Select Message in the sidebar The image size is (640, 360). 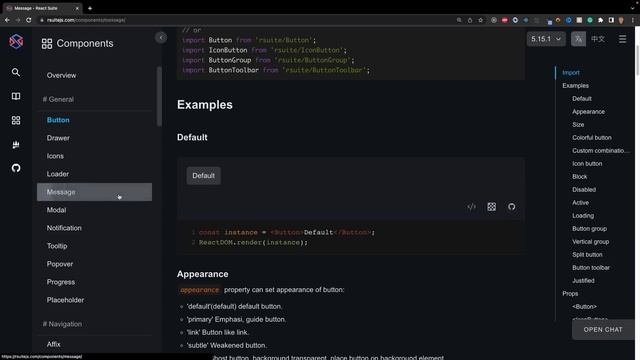[x=94, y=192]
